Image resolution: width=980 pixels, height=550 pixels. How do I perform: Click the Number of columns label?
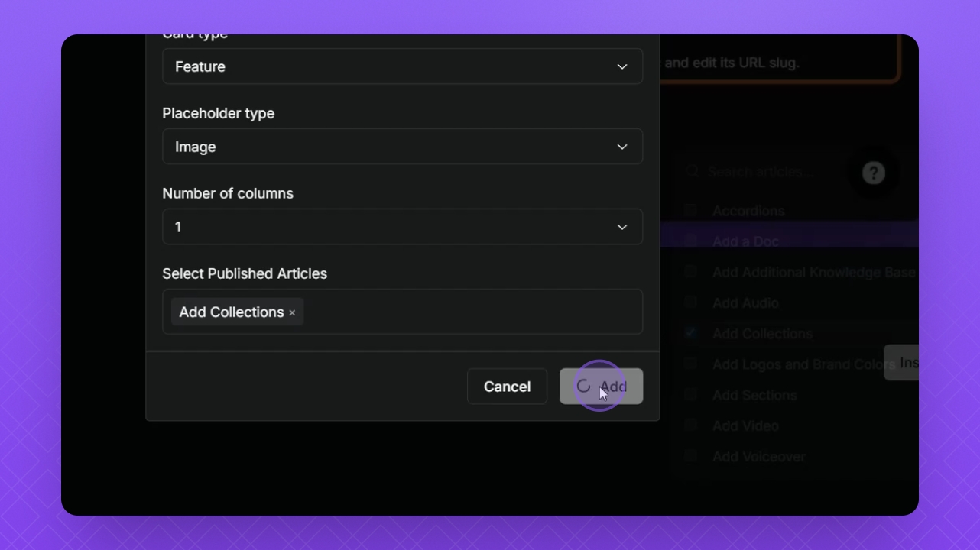228,193
